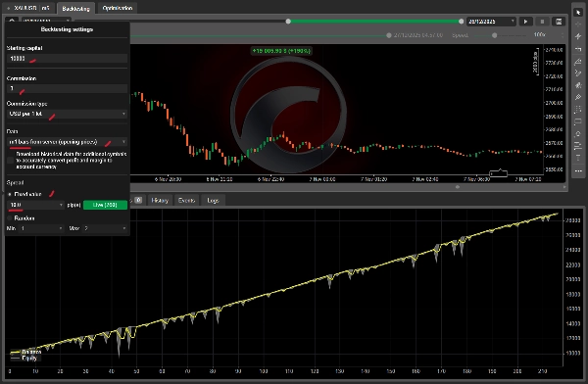Open the fixed spread value dropdown
Image resolution: width=588 pixels, height=384 pixels.
point(35,205)
